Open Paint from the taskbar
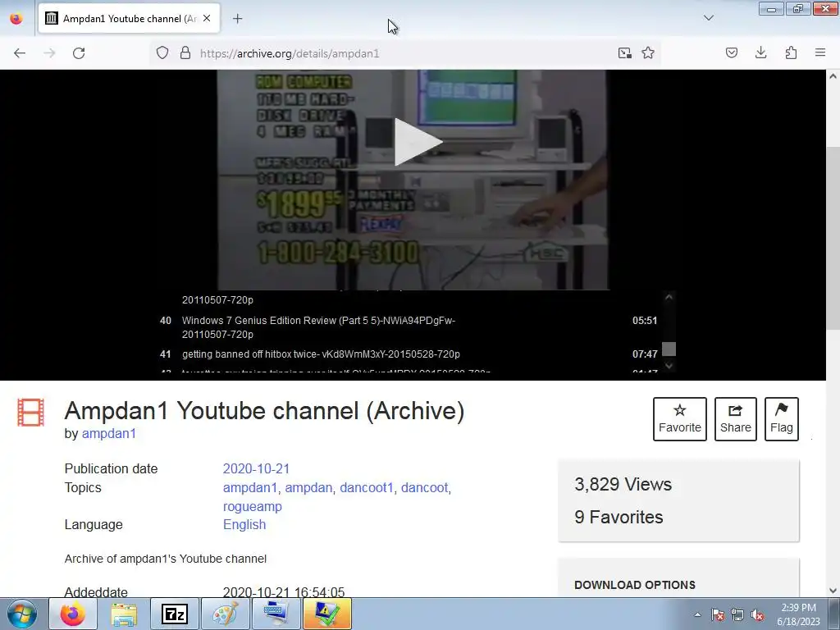Viewport: 840px width, 630px height. (x=226, y=614)
